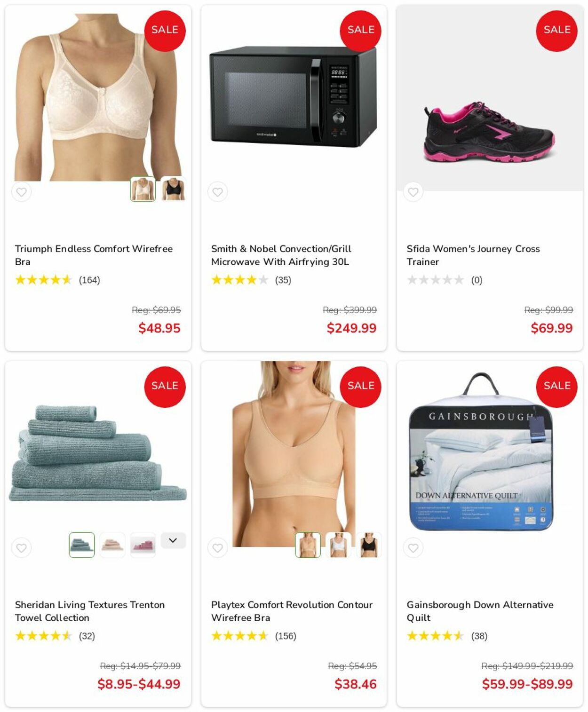Screen dimensions: 588x712
Task: Choose pink towel colour swatch
Action: click(x=112, y=545)
